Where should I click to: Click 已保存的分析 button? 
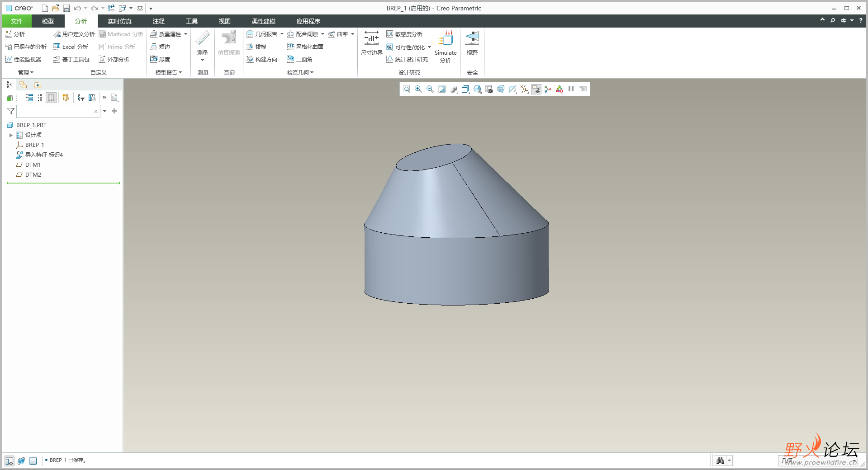pos(26,47)
